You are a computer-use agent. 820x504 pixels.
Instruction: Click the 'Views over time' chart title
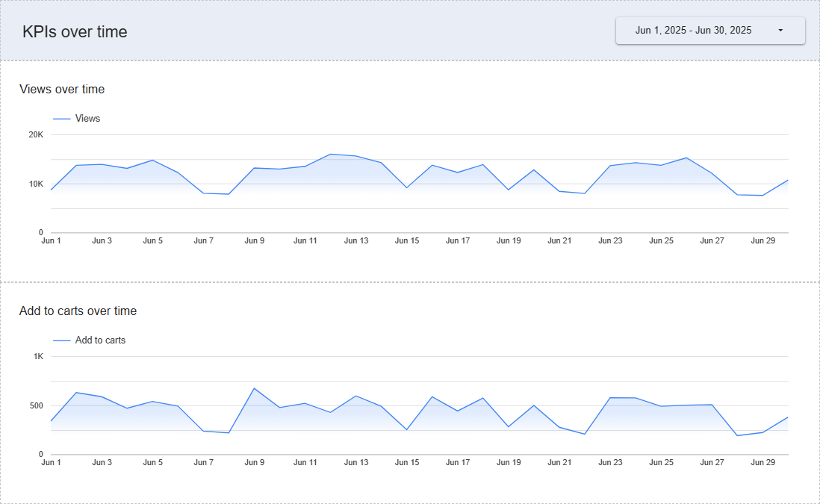click(62, 90)
